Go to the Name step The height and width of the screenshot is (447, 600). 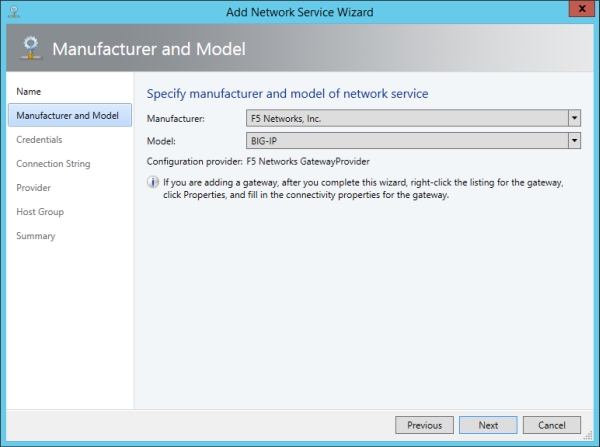click(29, 91)
